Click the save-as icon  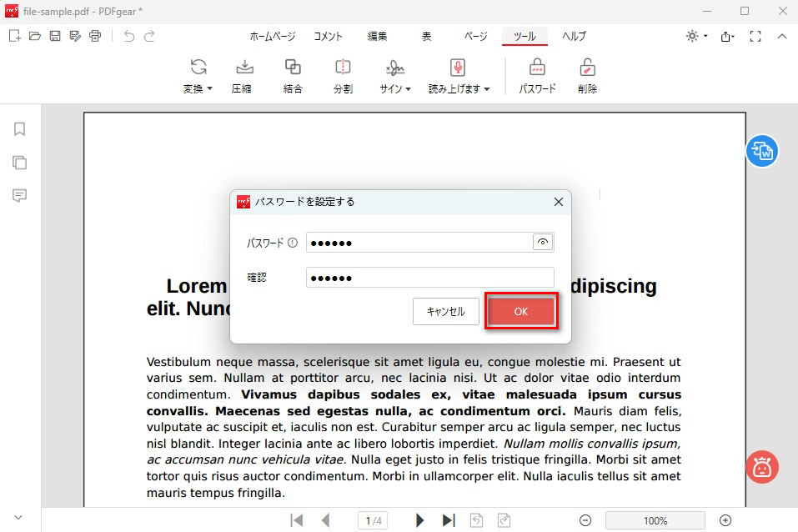(75, 36)
